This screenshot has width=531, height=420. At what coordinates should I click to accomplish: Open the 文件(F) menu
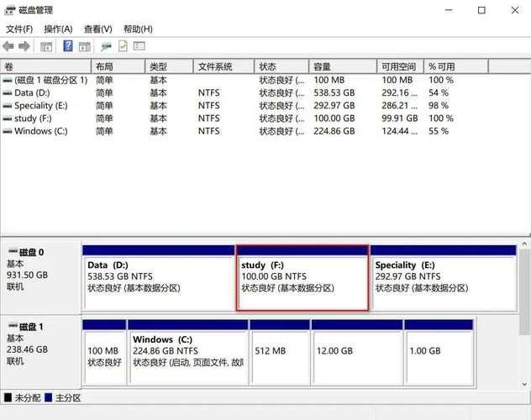point(19,29)
